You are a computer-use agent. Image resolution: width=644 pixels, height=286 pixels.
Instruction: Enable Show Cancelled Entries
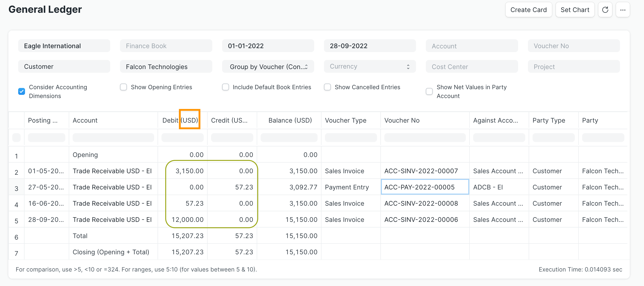point(327,87)
